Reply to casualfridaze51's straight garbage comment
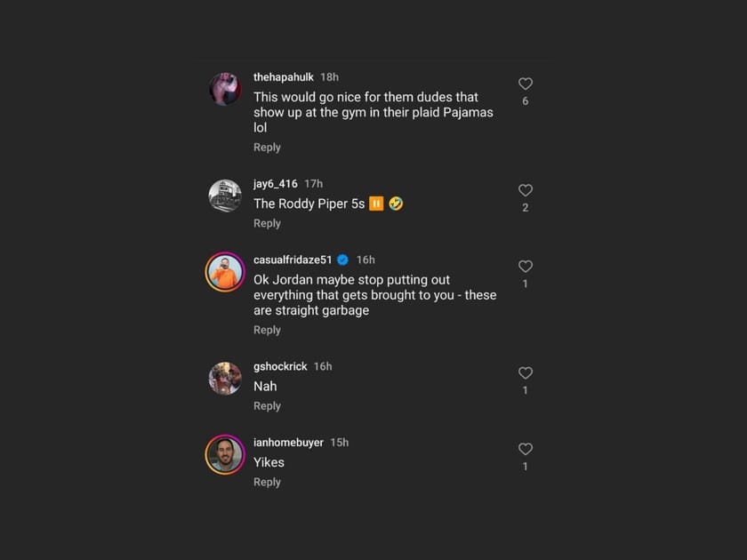Image resolution: width=747 pixels, height=560 pixels. coord(267,330)
